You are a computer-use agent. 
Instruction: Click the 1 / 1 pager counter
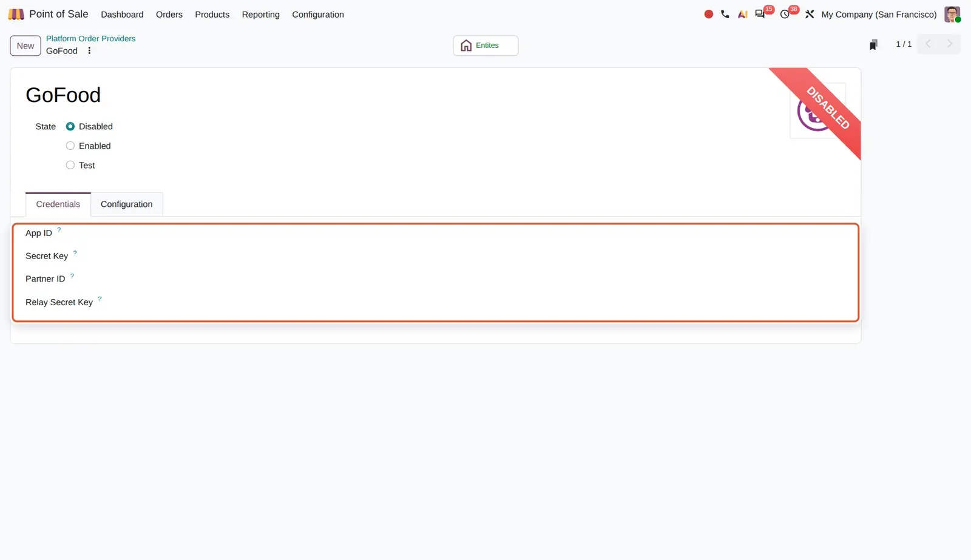(x=904, y=44)
